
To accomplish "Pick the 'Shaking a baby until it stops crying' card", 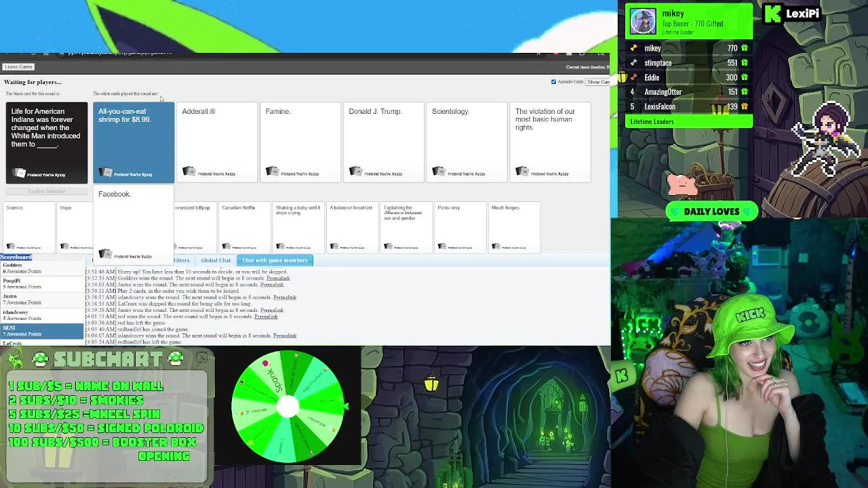I will 298,227.
